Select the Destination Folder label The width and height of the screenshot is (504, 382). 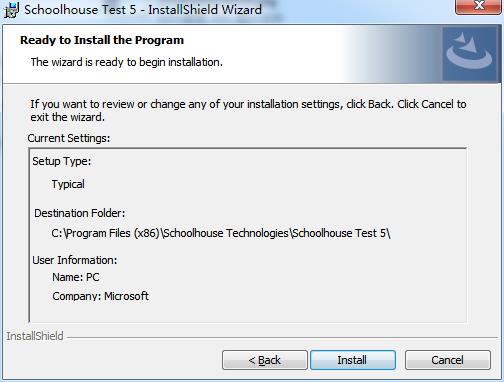(80, 213)
